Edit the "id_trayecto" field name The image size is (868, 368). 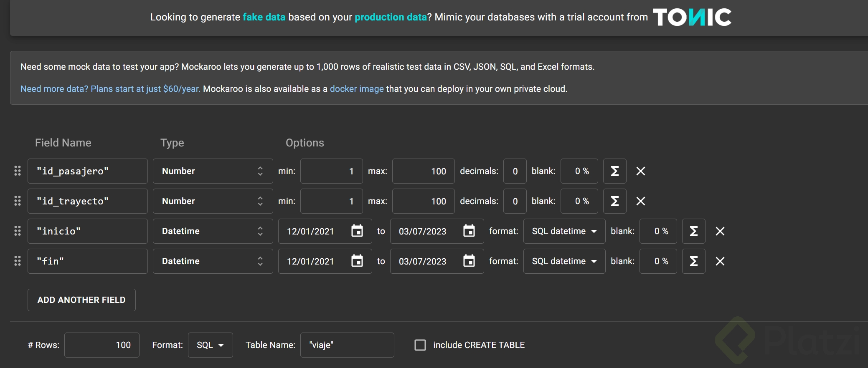(88, 201)
